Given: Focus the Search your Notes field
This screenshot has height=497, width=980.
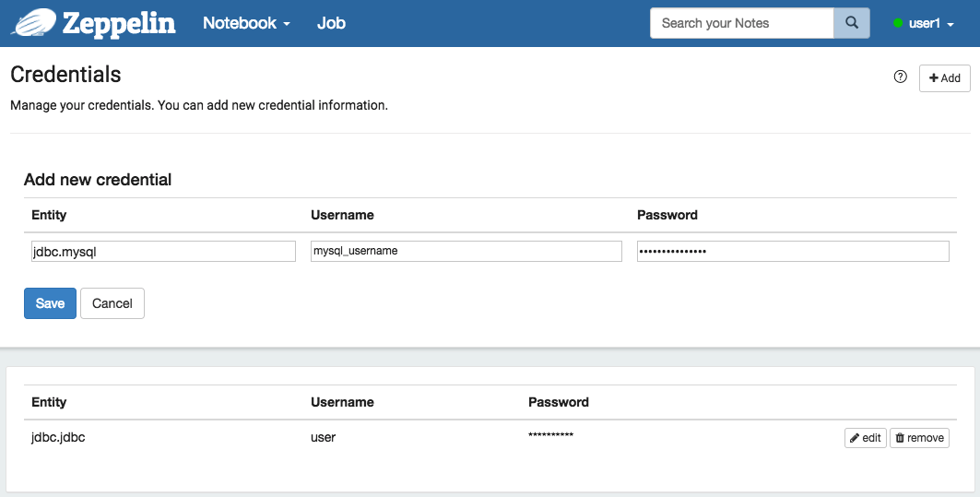Looking at the screenshot, I should [742, 23].
